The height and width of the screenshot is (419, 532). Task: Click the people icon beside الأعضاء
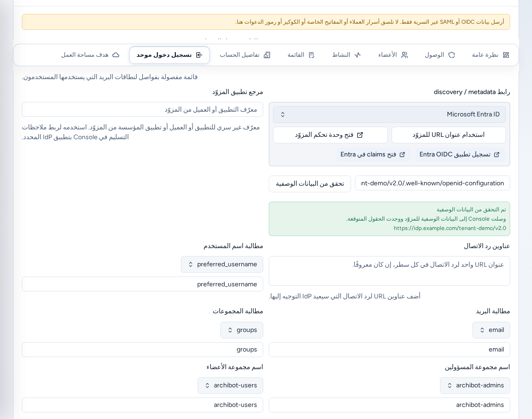tap(405, 55)
